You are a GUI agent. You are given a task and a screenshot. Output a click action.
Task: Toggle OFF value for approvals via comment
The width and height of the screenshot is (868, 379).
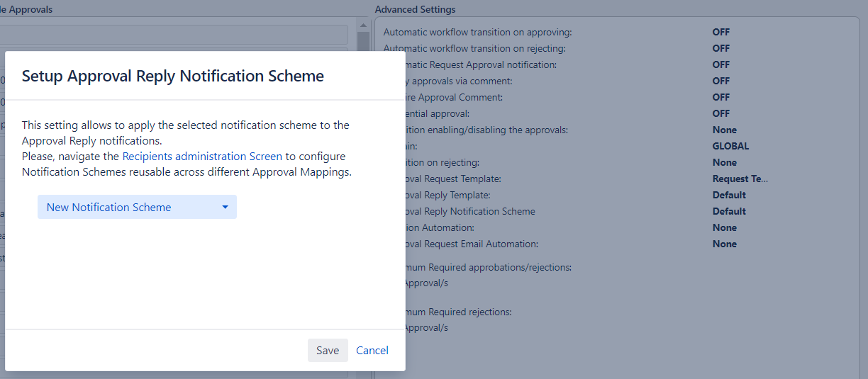(720, 81)
